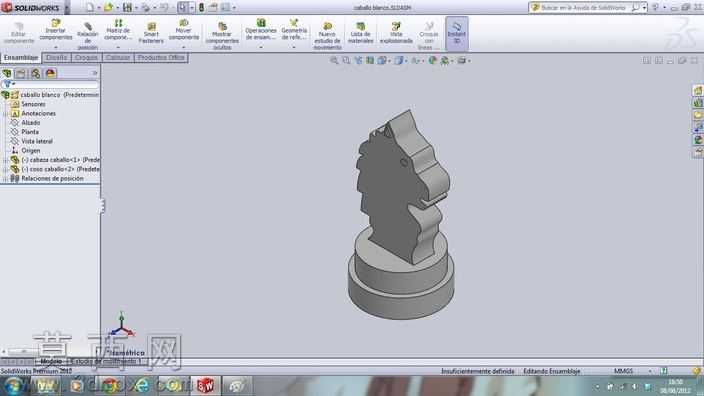The height and width of the screenshot is (396, 704).
Task: Open the Save button dropdown arrow
Action: pos(136,8)
